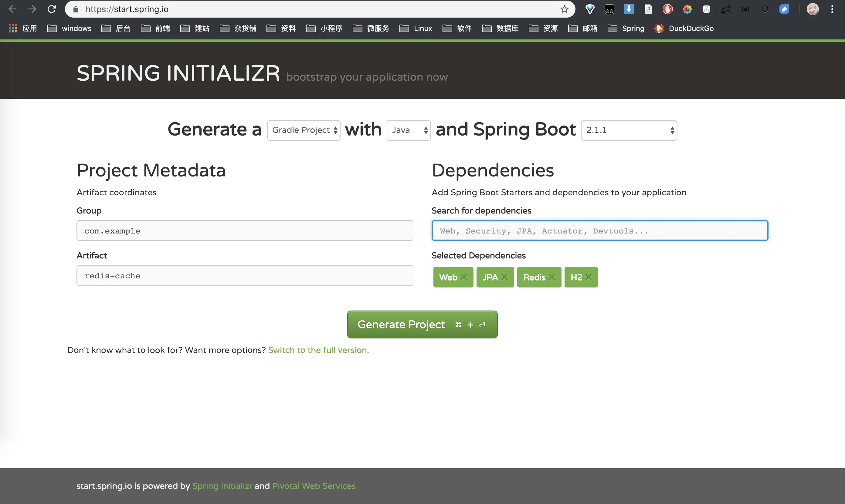This screenshot has width=845, height=504.
Task: Click the bookmark star in address bar
Action: [x=564, y=9]
